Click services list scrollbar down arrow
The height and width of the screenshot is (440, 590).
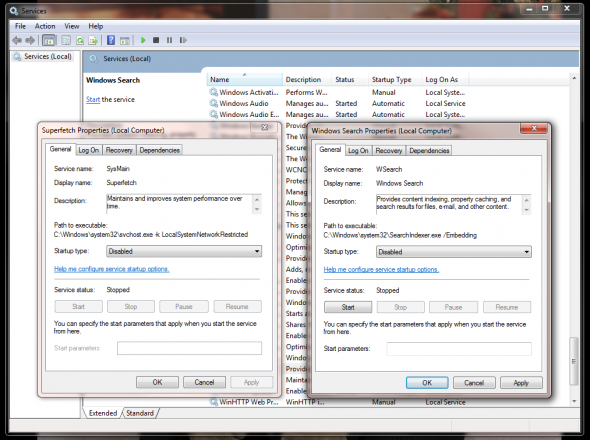[x=574, y=401]
